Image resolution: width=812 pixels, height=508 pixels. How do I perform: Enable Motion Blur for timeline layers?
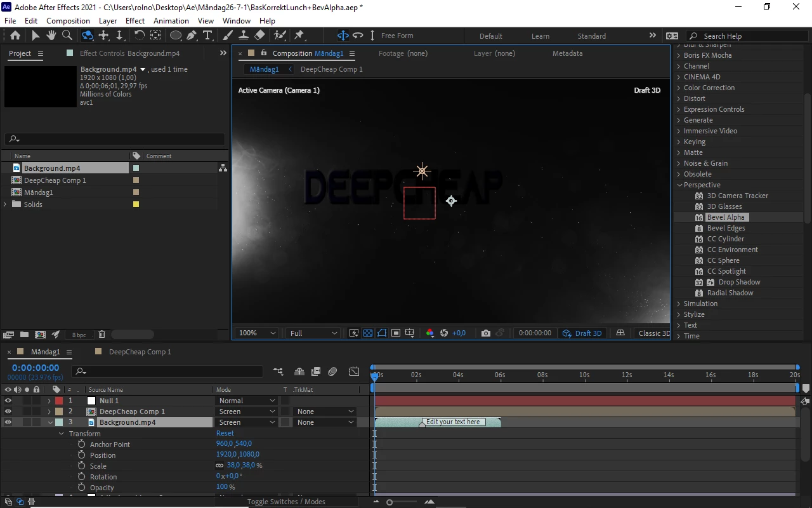tap(333, 371)
